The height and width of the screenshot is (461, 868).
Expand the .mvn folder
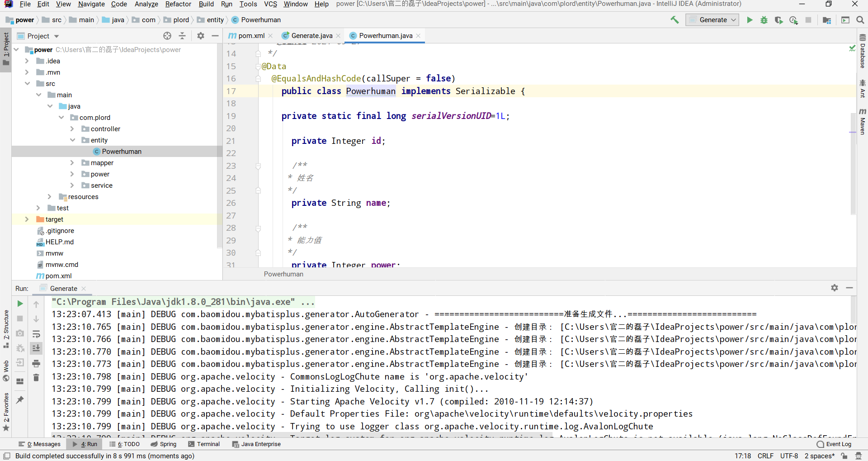coord(27,72)
